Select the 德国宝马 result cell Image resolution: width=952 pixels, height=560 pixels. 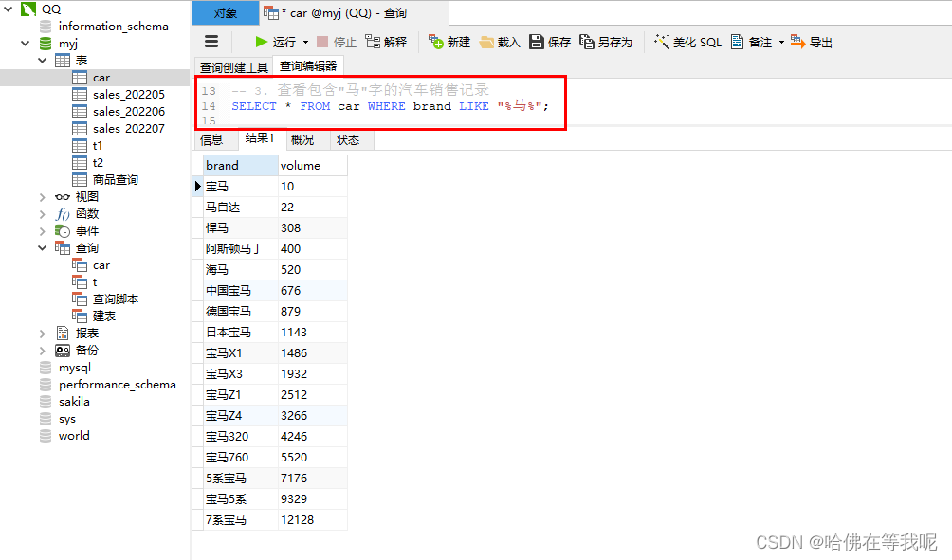coord(241,311)
